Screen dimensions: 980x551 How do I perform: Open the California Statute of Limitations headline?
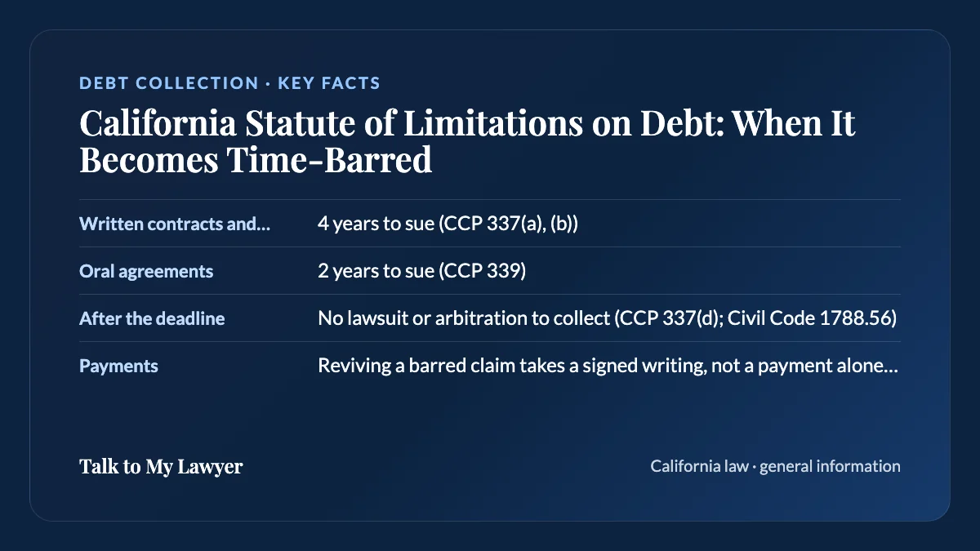[467, 142]
